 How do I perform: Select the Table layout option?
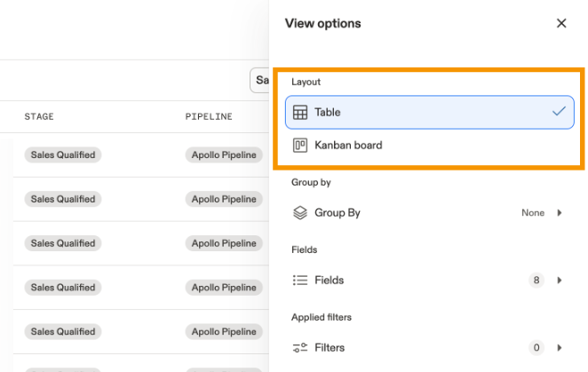pyautogui.click(x=429, y=112)
